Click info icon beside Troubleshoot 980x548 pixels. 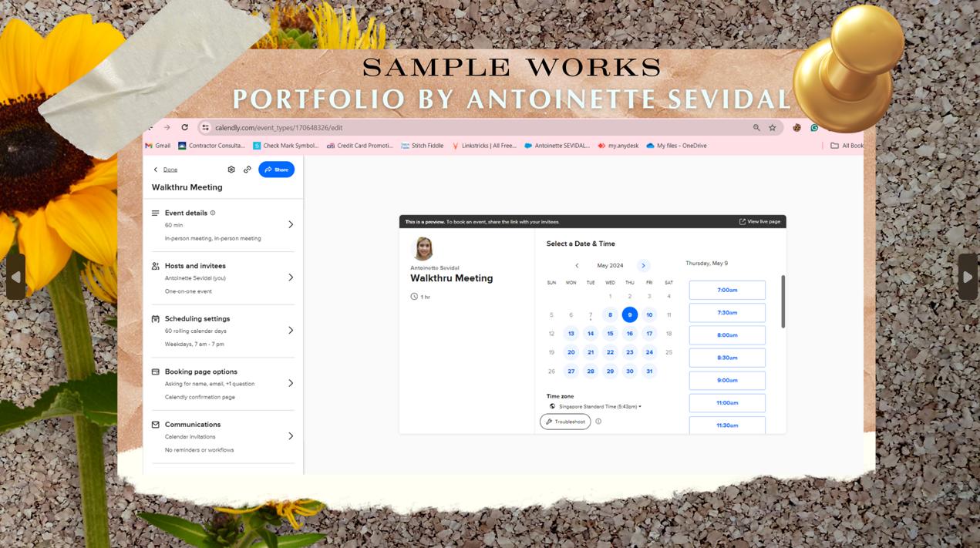click(x=598, y=422)
